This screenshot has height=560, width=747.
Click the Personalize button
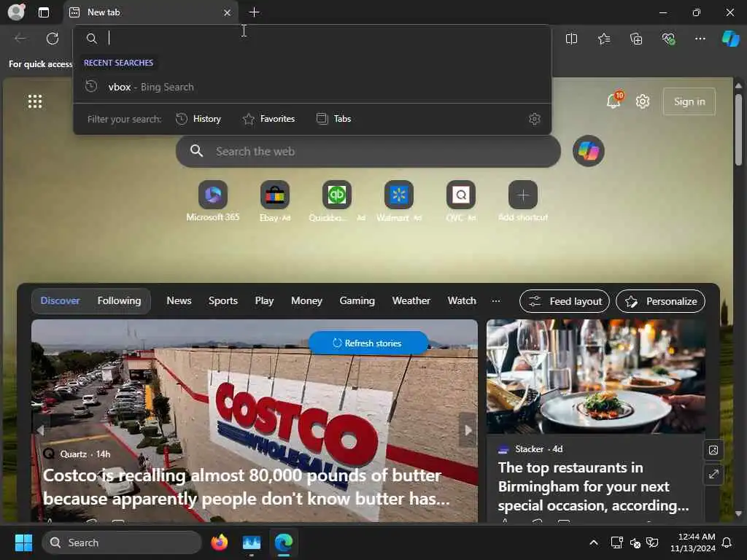tap(660, 301)
